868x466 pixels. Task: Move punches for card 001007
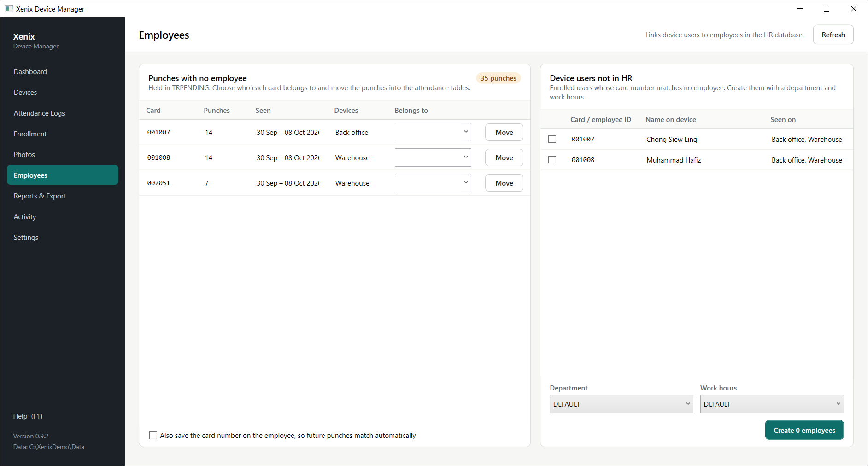tap(504, 132)
